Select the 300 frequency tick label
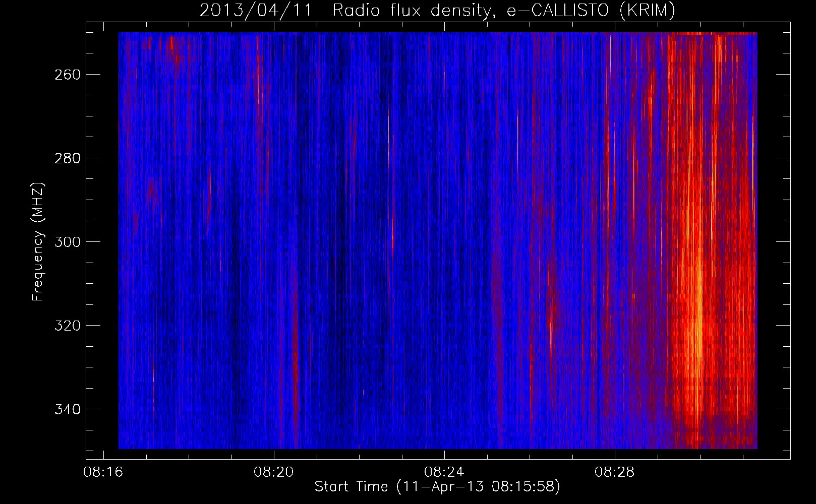 coord(67,242)
